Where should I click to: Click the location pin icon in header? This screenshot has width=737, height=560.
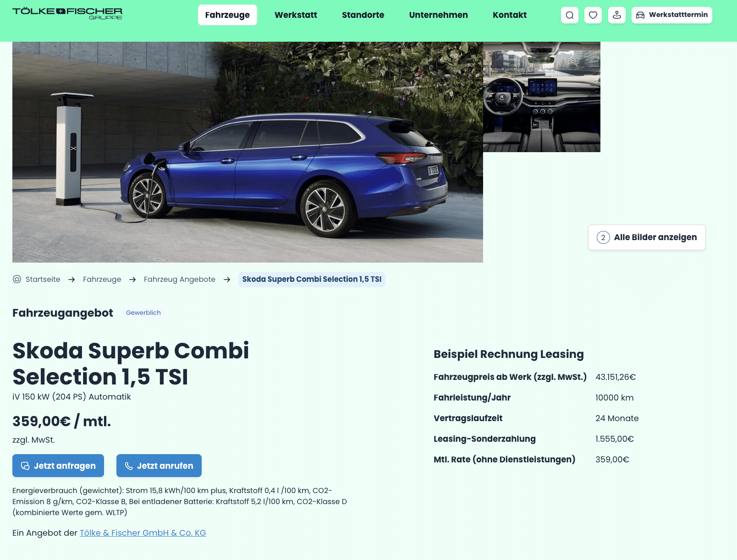click(x=617, y=15)
